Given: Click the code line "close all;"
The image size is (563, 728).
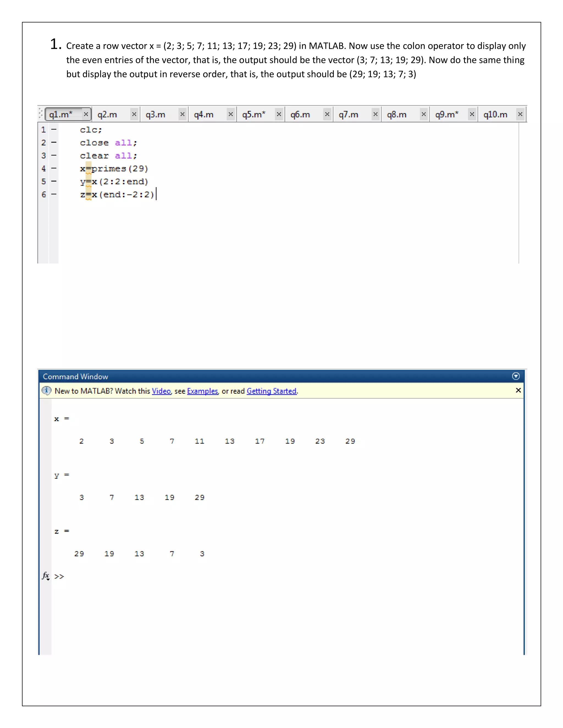Looking at the screenshot, I should 108,143.
